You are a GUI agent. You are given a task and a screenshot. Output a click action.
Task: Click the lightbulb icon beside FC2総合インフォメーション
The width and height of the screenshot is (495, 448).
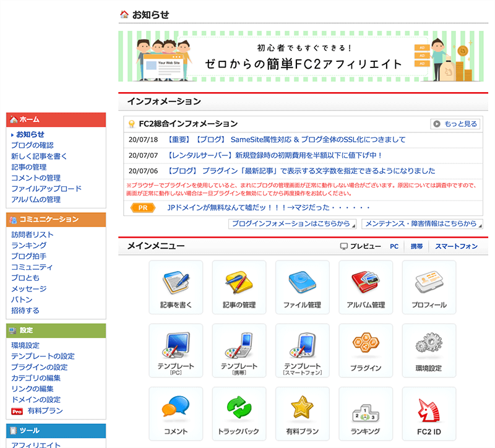coord(132,124)
